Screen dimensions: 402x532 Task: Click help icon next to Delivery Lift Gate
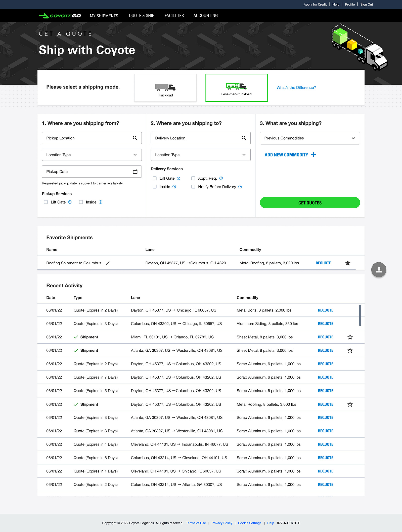pyautogui.click(x=178, y=179)
